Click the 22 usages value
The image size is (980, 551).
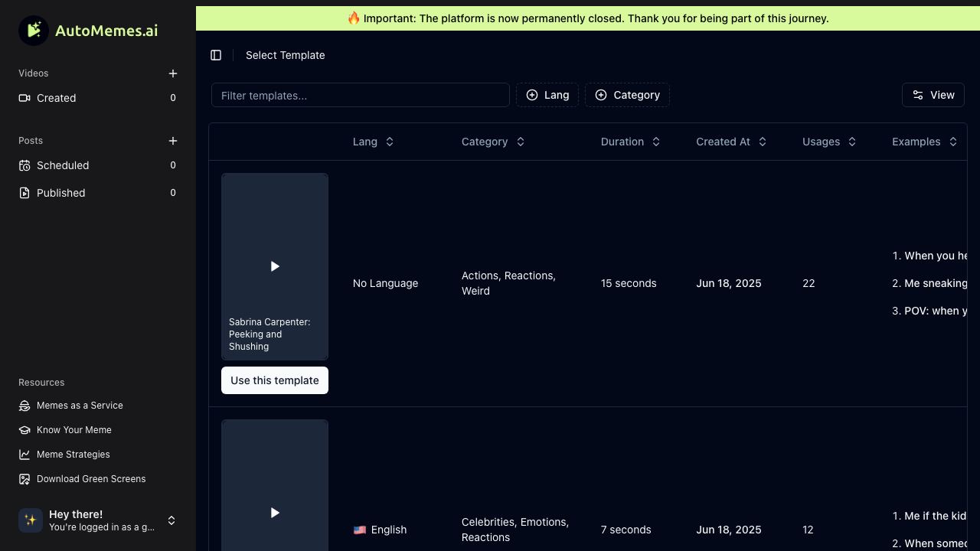(x=808, y=283)
